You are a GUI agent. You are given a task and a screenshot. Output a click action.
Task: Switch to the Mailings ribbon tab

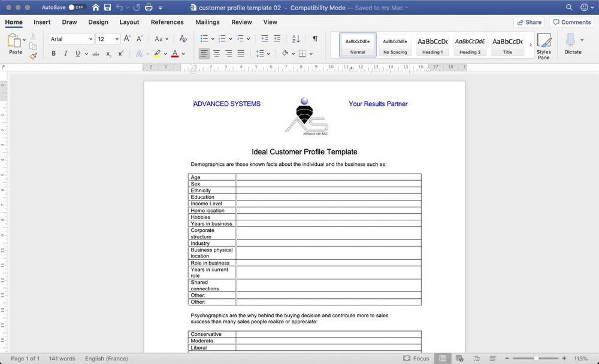point(207,22)
